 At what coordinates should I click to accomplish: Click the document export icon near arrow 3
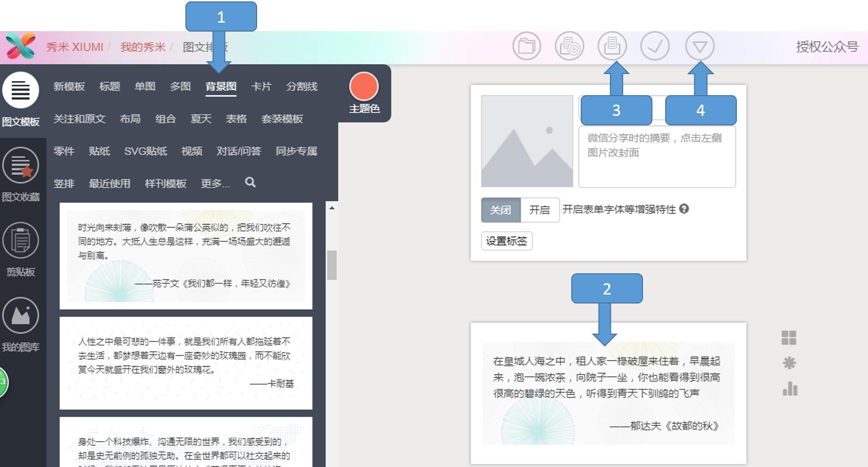coord(613,46)
